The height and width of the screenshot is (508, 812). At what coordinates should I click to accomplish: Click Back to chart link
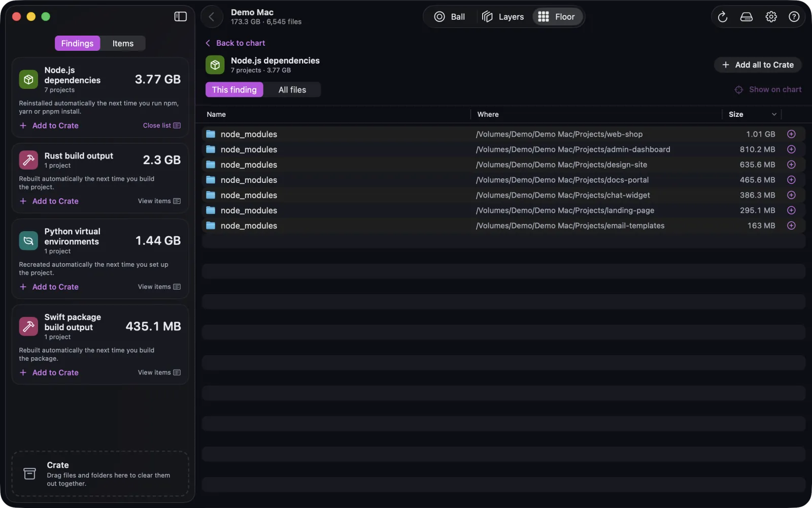coord(235,43)
